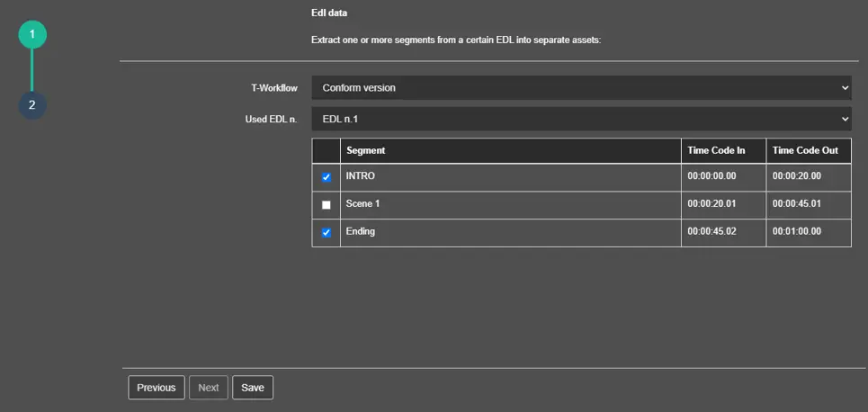Click Scene 1 time code in 00:00:20.01
The width and height of the screenshot is (868, 412).
(711, 204)
